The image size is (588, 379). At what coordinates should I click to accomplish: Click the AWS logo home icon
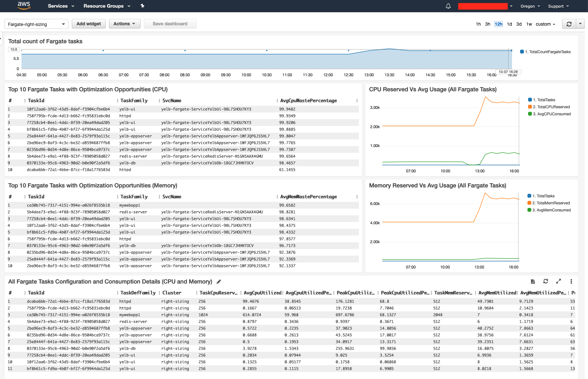(x=24, y=5)
